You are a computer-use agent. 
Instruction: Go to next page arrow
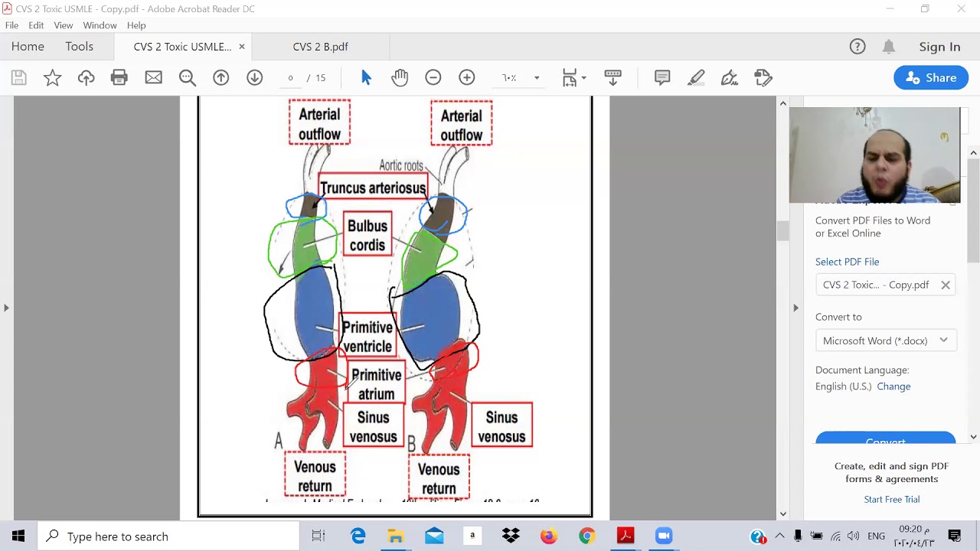[254, 77]
